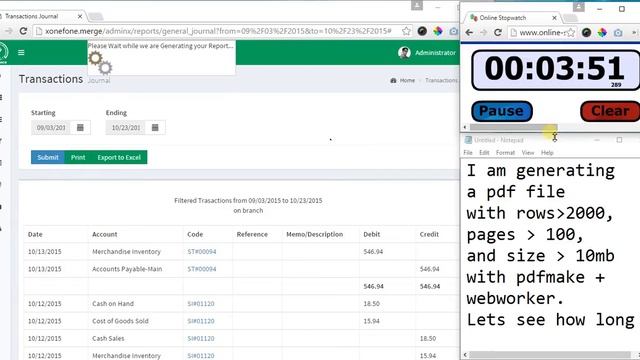Click the Accounts Payable-Main account cell
The image size is (640, 360).
point(127,269)
